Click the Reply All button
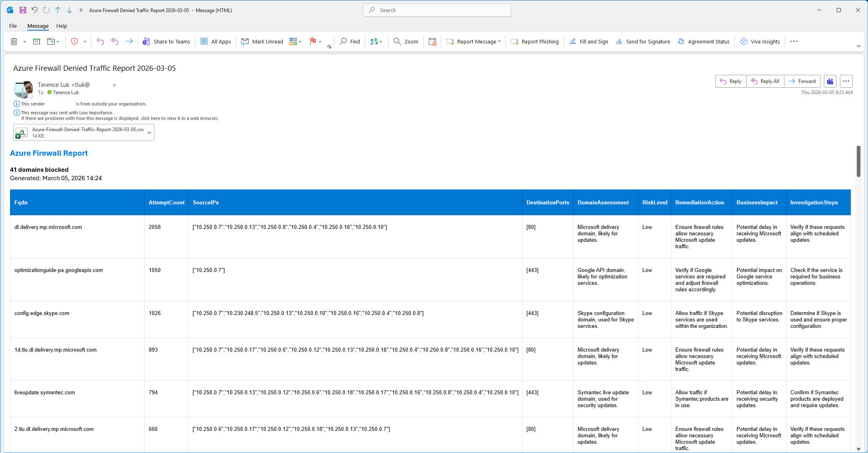The height and width of the screenshot is (453, 868). [765, 81]
